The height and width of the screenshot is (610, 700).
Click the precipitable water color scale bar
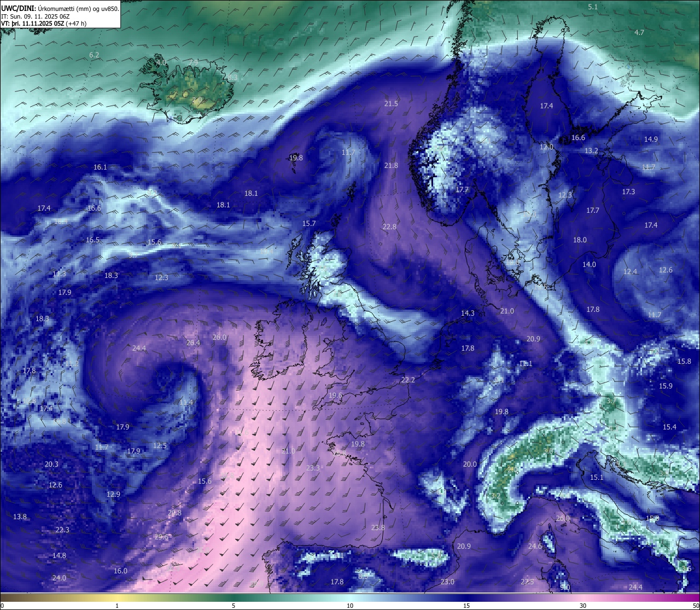point(350,597)
